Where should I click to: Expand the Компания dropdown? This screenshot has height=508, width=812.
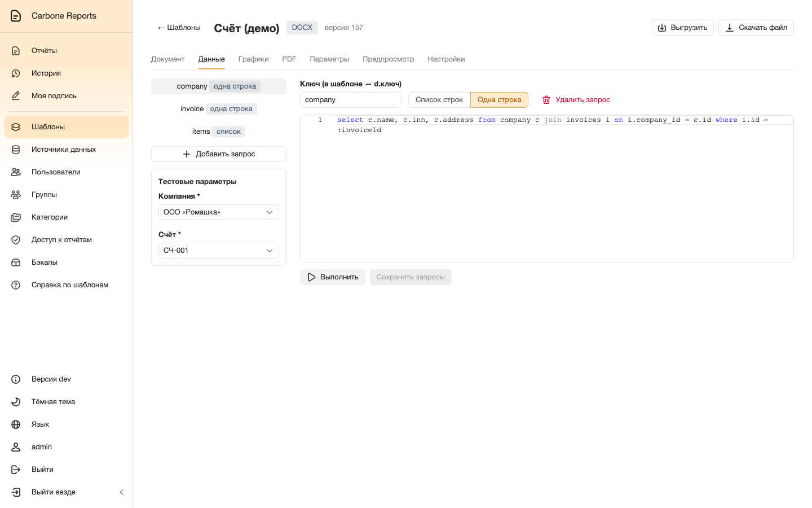click(219, 212)
